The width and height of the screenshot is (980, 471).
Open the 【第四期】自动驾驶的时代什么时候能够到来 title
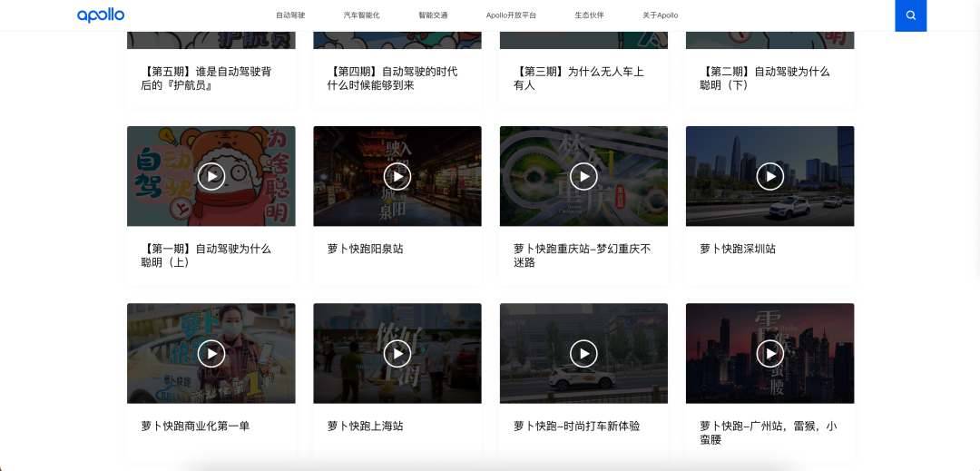(x=393, y=79)
